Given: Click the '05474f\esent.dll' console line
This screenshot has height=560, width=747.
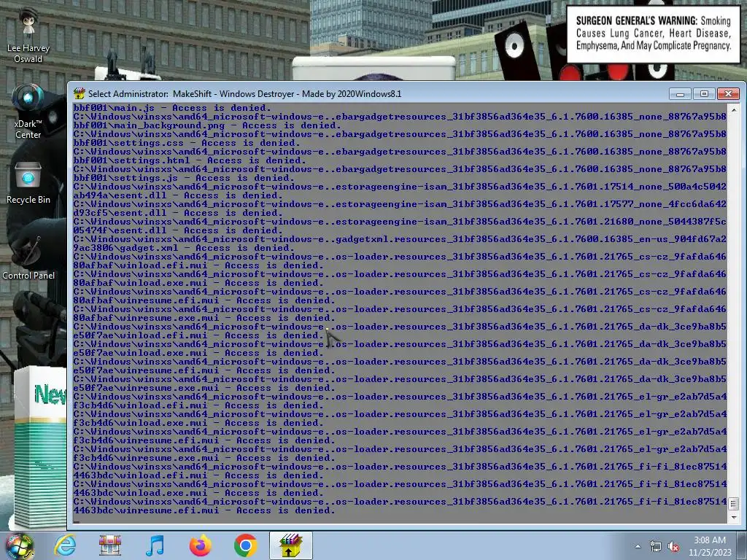Looking at the screenshot, I should click(x=178, y=230).
